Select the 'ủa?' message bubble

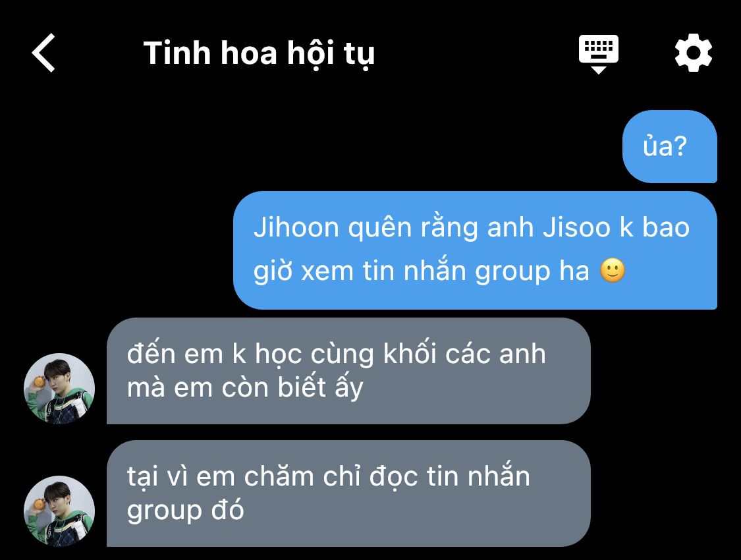tap(670, 146)
